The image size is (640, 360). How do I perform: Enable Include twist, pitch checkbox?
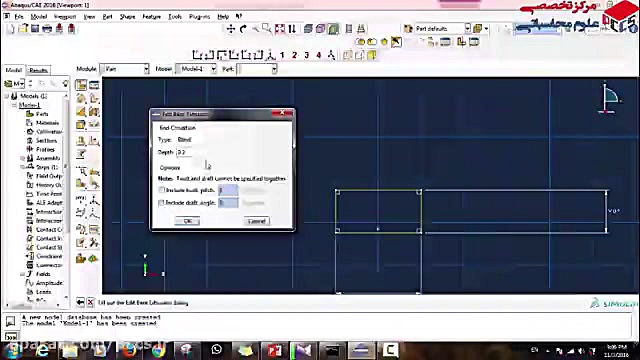pyautogui.click(x=162, y=190)
